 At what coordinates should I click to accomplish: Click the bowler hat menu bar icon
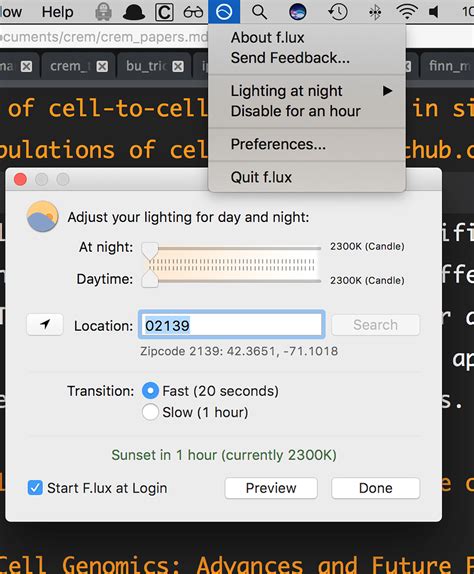pos(134,12)
